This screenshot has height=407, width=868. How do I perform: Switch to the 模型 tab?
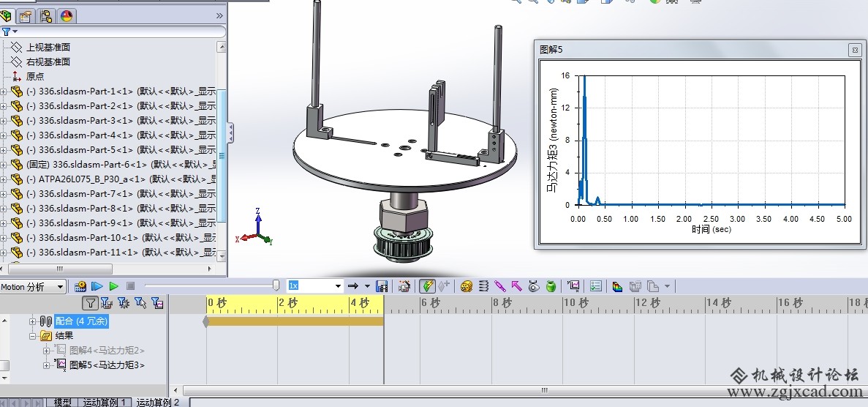tap(62, 403)
